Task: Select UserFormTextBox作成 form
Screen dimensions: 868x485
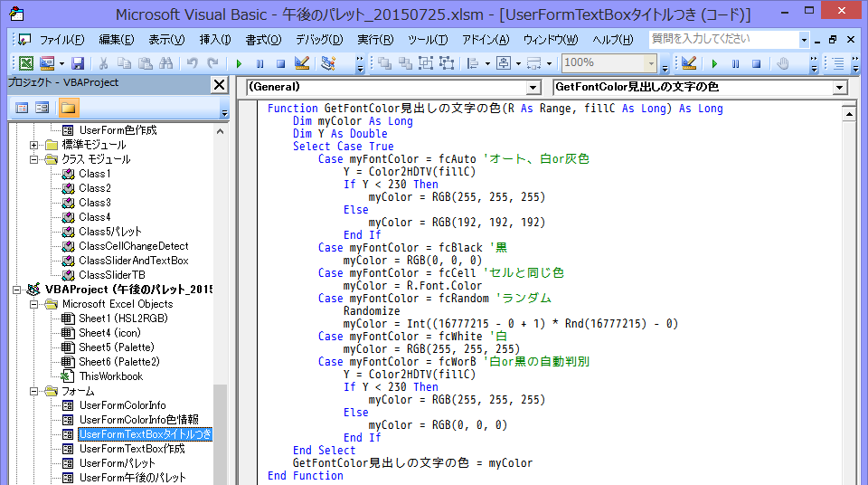Action: [x=132, y=449]
